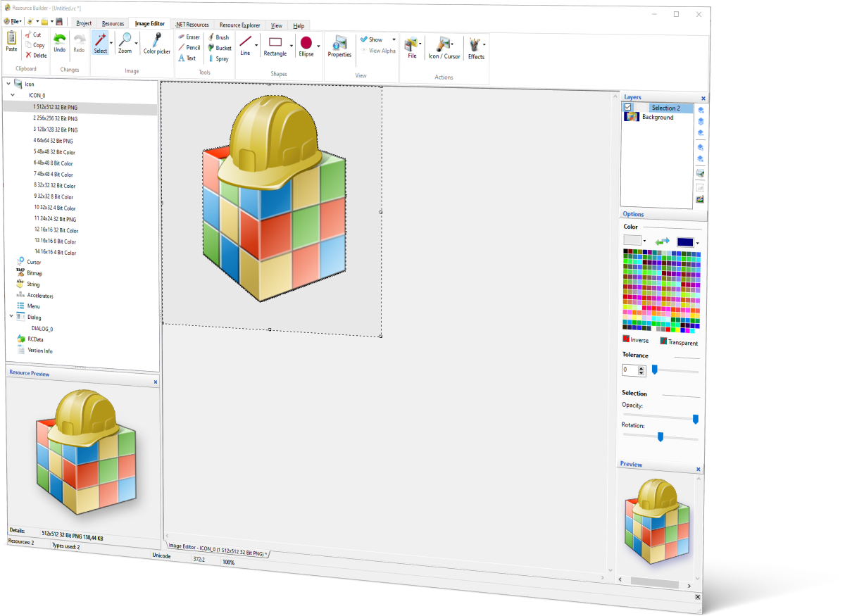The image size is (845, 616).
Task: Choose the Ellipse shape tool
Action: (x=306, y=46)
